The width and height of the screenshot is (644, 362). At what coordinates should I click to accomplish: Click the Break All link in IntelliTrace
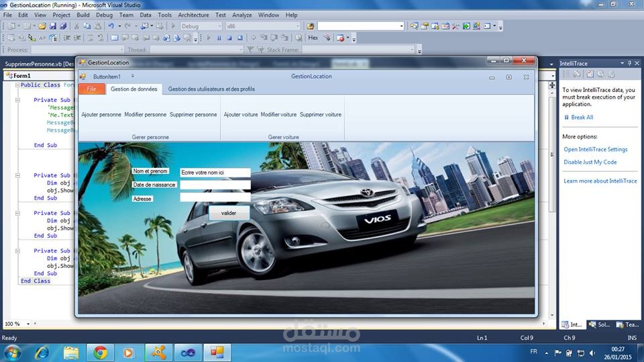582,118
